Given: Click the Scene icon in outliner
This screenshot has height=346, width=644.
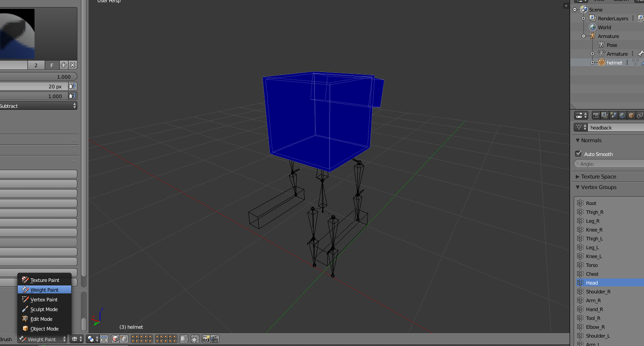Looking at the screenshot, I should pyautogui.click(x=583, y=9).
